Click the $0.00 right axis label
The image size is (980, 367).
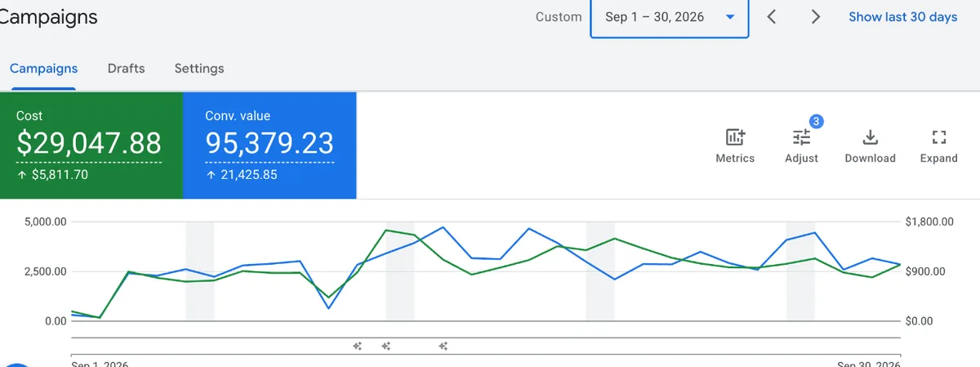(920, 321)
